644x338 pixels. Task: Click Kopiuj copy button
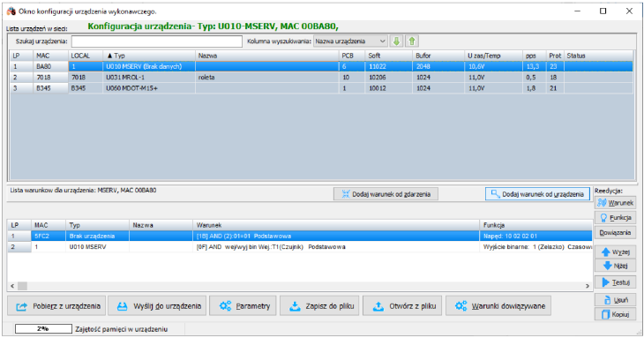[x=615, y=314]
